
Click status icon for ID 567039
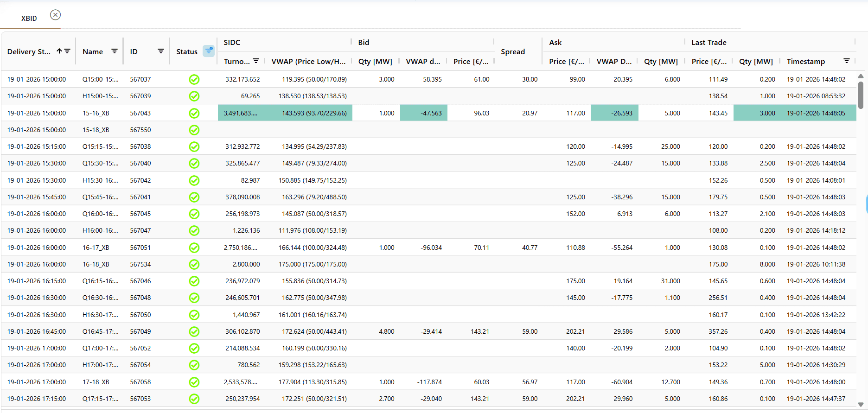[x=194, y=96]
